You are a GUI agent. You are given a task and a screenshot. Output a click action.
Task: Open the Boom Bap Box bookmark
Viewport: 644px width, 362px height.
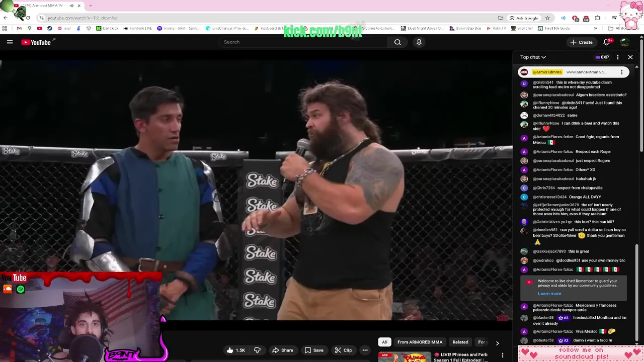(464, 28)
